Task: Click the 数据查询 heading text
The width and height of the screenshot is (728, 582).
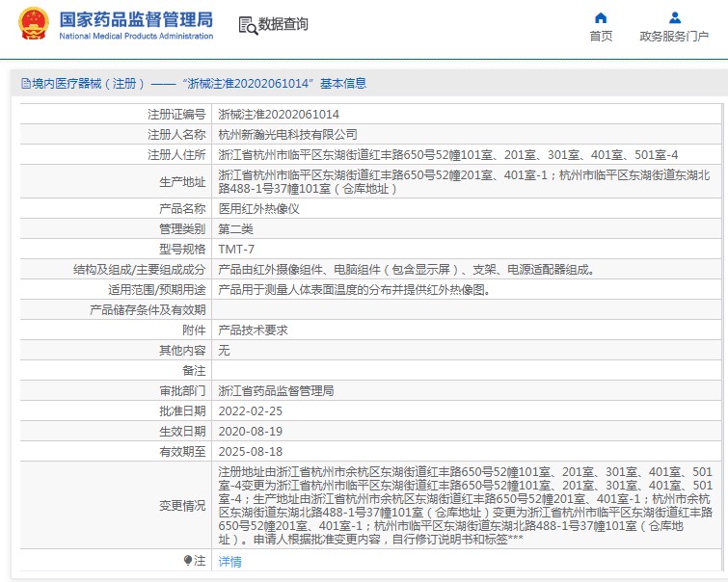Action: [x=283, y=24]
